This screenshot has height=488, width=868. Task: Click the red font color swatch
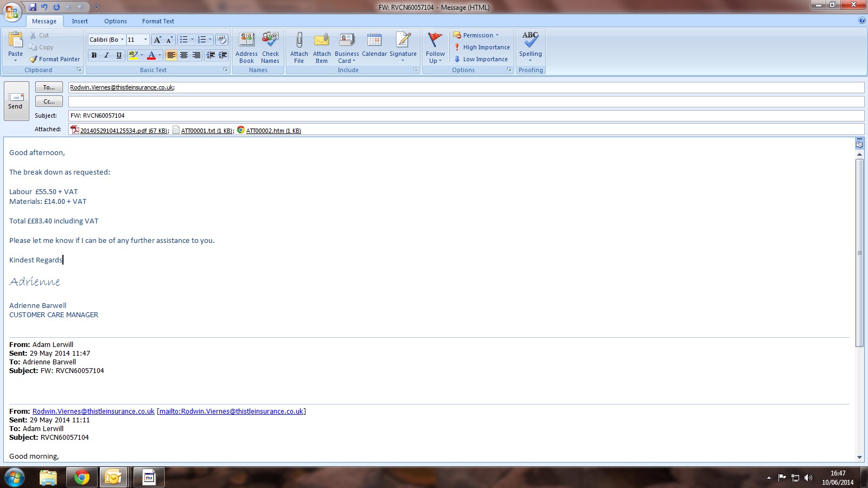pyautogui.click(x=151, y=55)
